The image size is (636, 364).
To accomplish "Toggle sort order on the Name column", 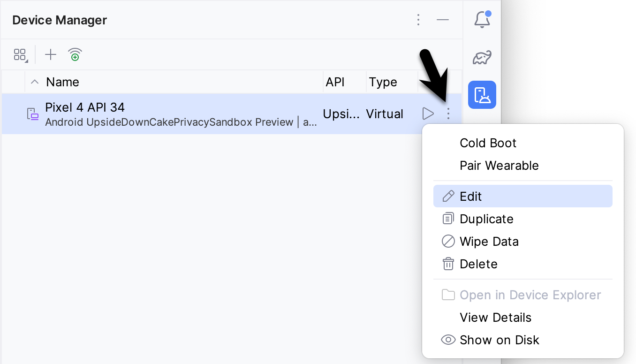I will (x=35, y=82).
